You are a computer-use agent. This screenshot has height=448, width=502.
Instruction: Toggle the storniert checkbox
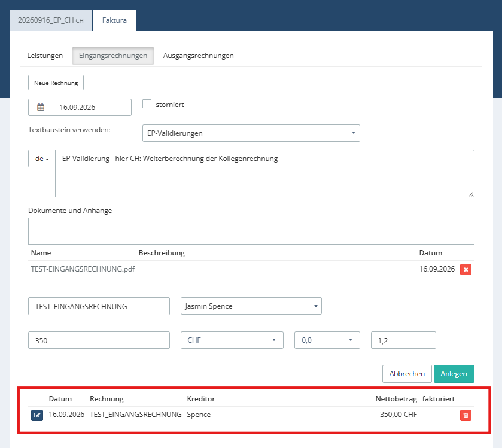pyautogui.click(x=147, y=104)
